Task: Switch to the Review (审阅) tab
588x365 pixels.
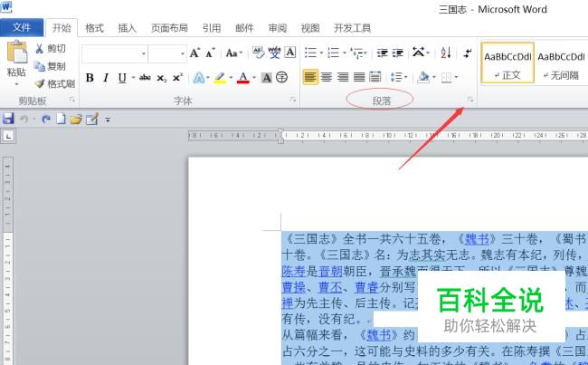Action: [x=277, y=28]
